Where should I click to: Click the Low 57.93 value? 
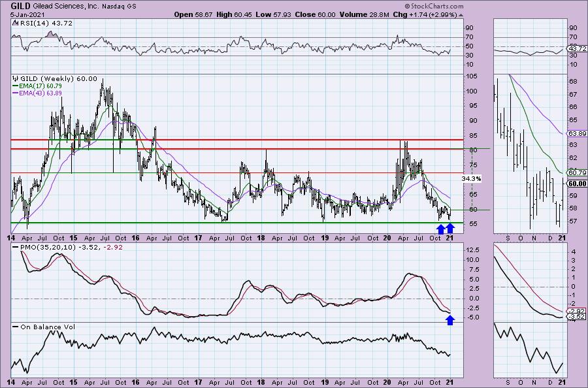pyautogui.click(x=272, y=15)
